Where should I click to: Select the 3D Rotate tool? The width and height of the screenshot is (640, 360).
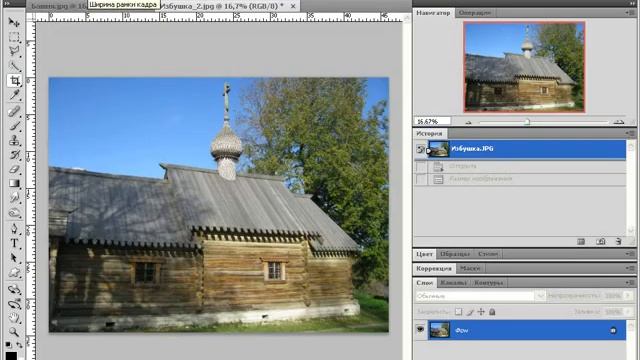(x=14, y=289)
